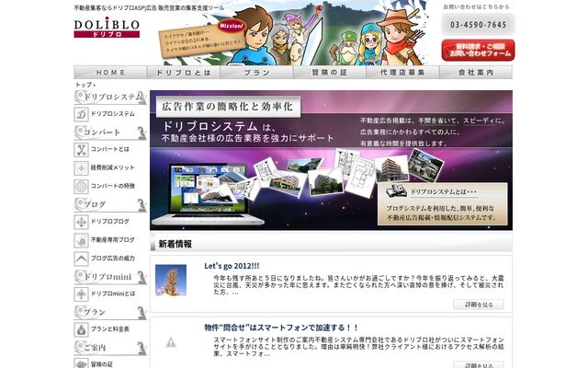This screenshot has width=588, height=368.
Task: Go to 冒険の証 in the navigation bar
Action: point(330,73)
